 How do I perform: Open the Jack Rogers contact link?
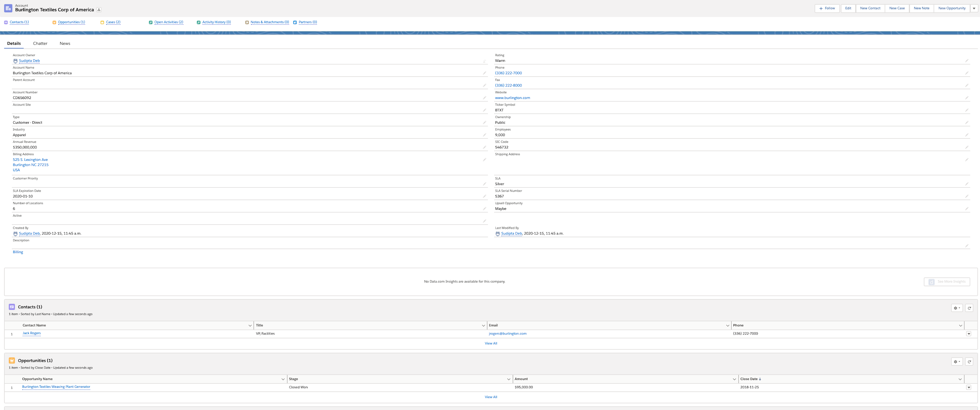(31, 333)
